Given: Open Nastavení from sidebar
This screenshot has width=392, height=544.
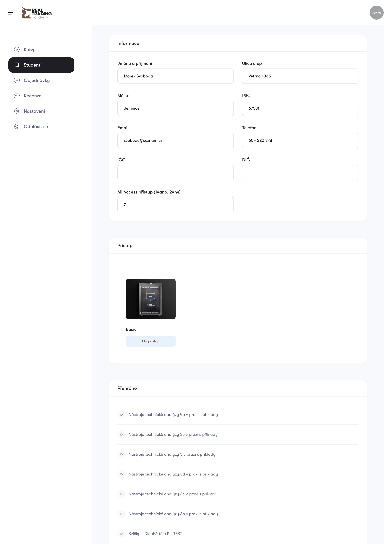Looking at the screenshot, I should click(41, 111).
